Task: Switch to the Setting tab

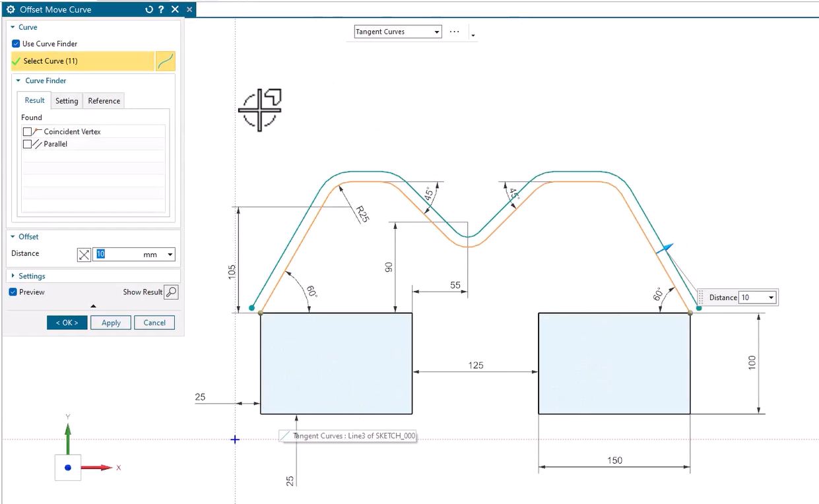Action: coord(67,100)
